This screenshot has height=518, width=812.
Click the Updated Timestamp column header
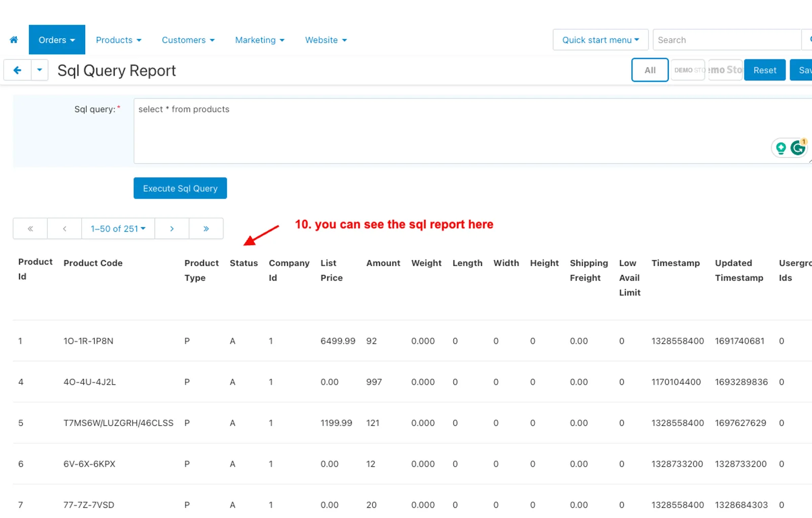pos(739,270)
